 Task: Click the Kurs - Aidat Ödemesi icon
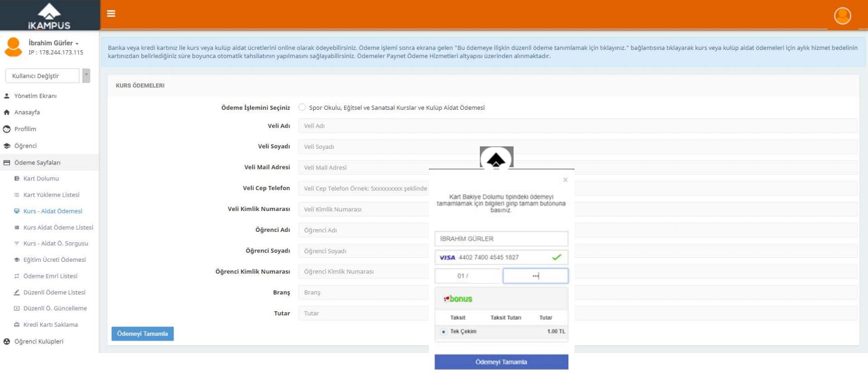tap(17, 211)
